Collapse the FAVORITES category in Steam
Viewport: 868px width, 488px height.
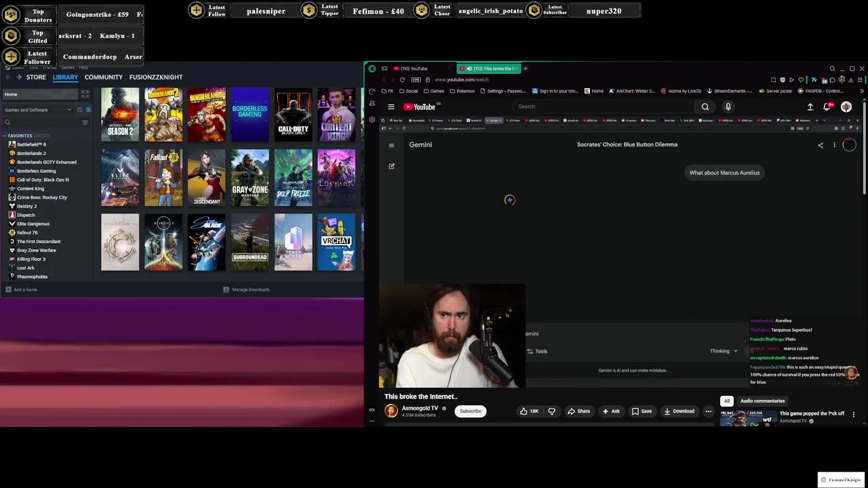point(20,136)
